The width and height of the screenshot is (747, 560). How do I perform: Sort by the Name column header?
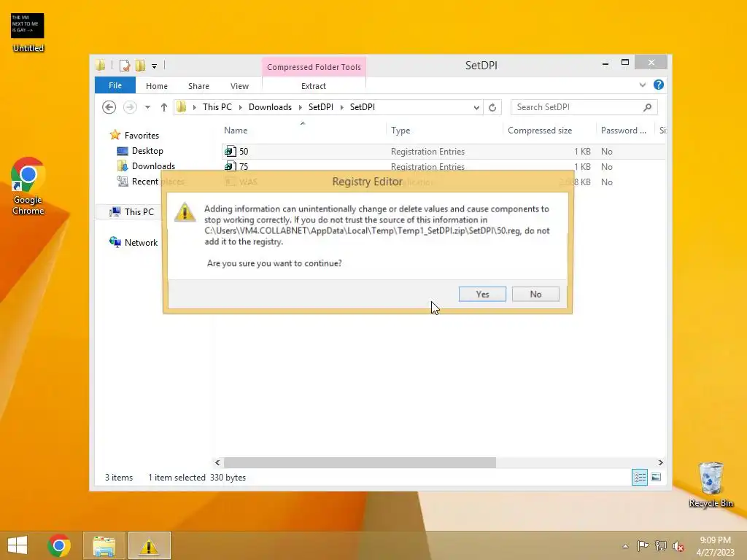pyautogui.click(x=236, y=131)
